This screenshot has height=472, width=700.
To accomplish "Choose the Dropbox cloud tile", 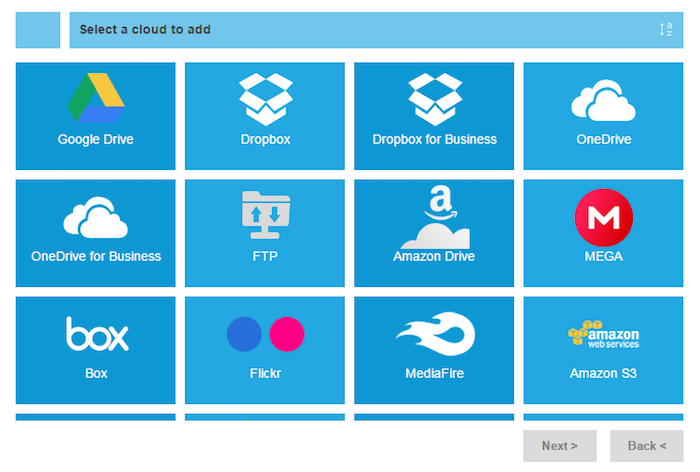I will pyautogui.click(x=265, y=98).
